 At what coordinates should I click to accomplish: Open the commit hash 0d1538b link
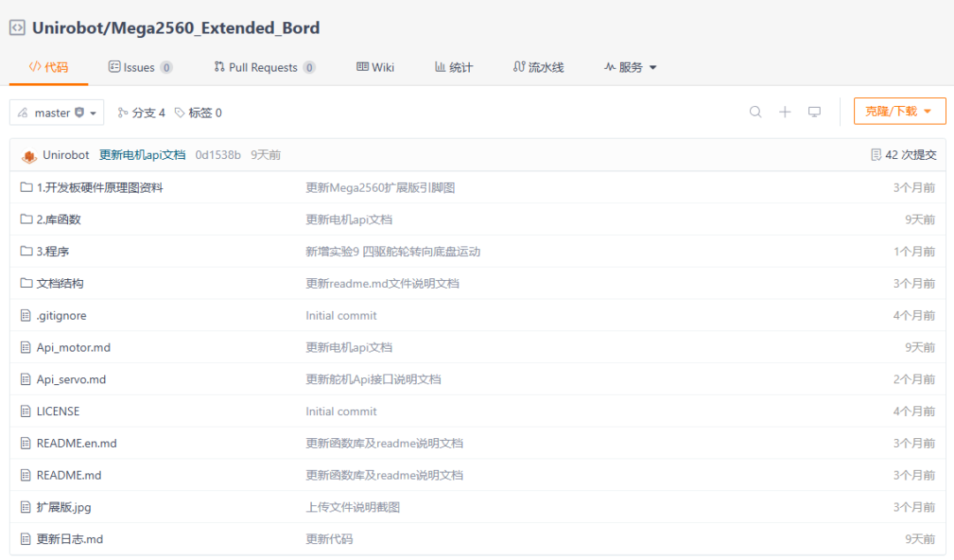coord(218,155)
